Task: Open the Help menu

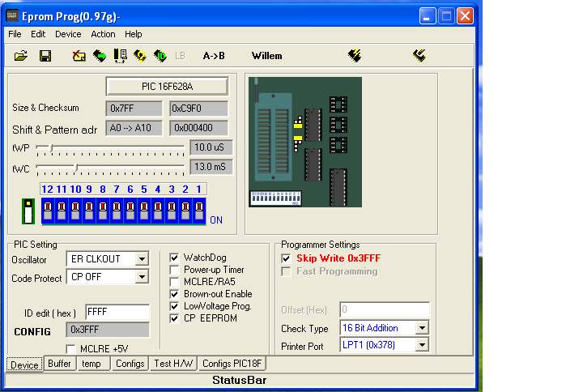Action: pyautogui.click(x=133, y=34)
